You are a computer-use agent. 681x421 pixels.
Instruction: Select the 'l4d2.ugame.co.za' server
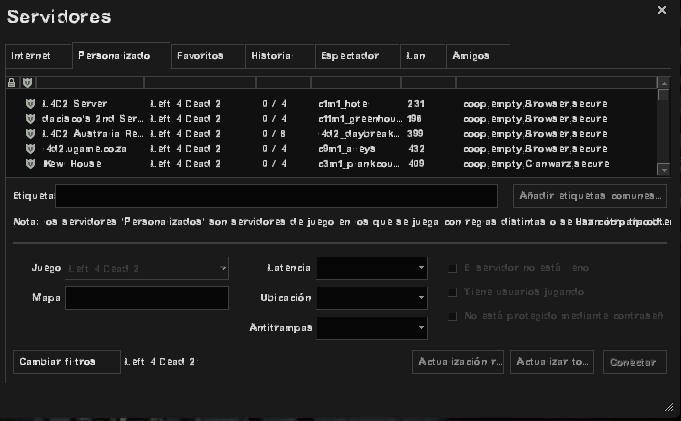[332, 149]
